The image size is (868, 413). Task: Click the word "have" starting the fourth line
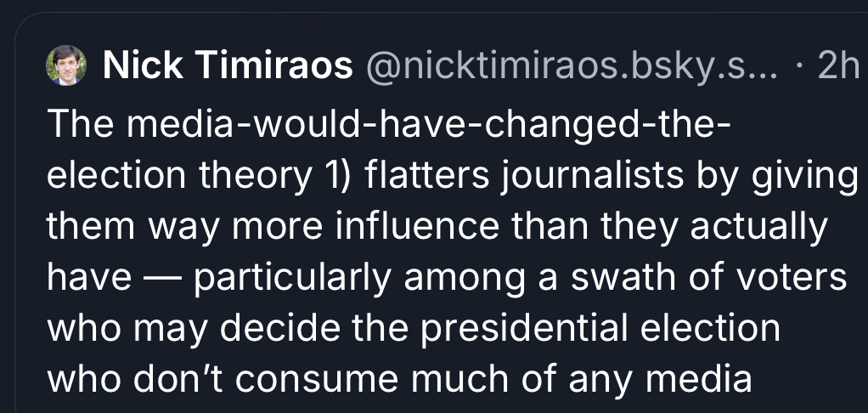[85, 279]
